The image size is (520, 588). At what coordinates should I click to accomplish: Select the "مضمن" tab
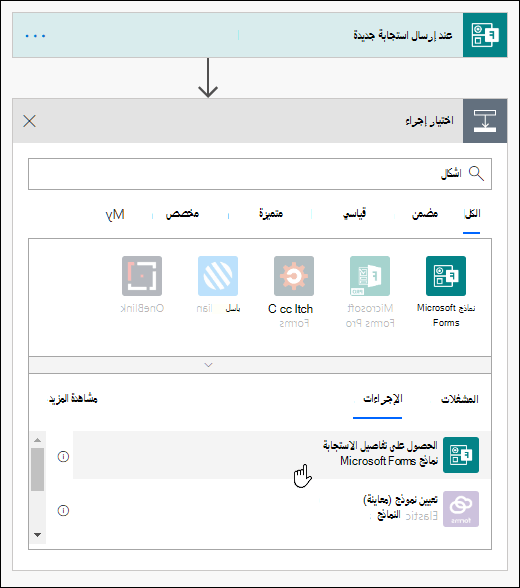coord(425,214)
